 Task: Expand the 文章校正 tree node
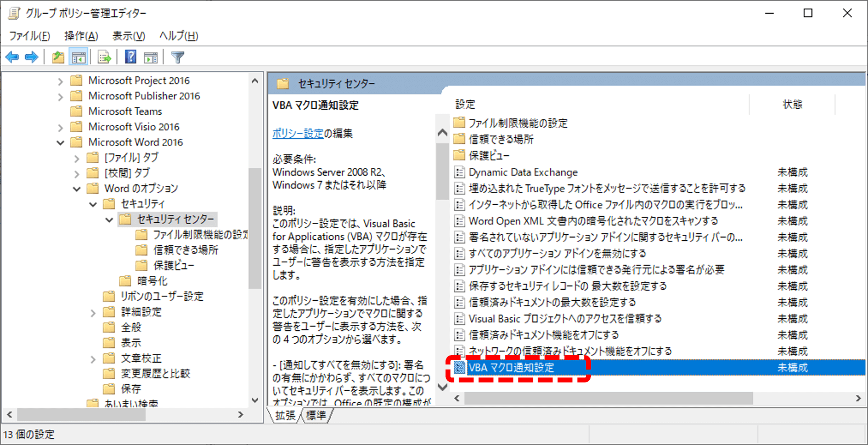(93, 359)
